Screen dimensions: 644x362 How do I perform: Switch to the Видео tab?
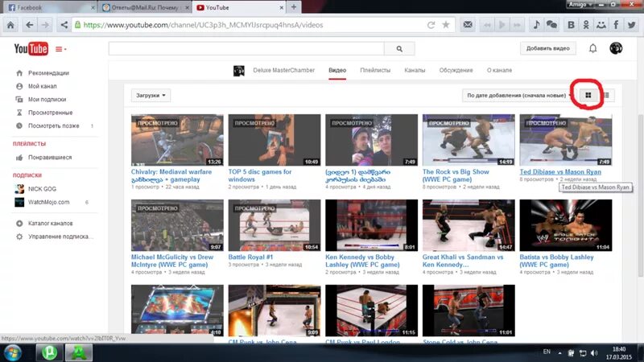click(337, 70)
